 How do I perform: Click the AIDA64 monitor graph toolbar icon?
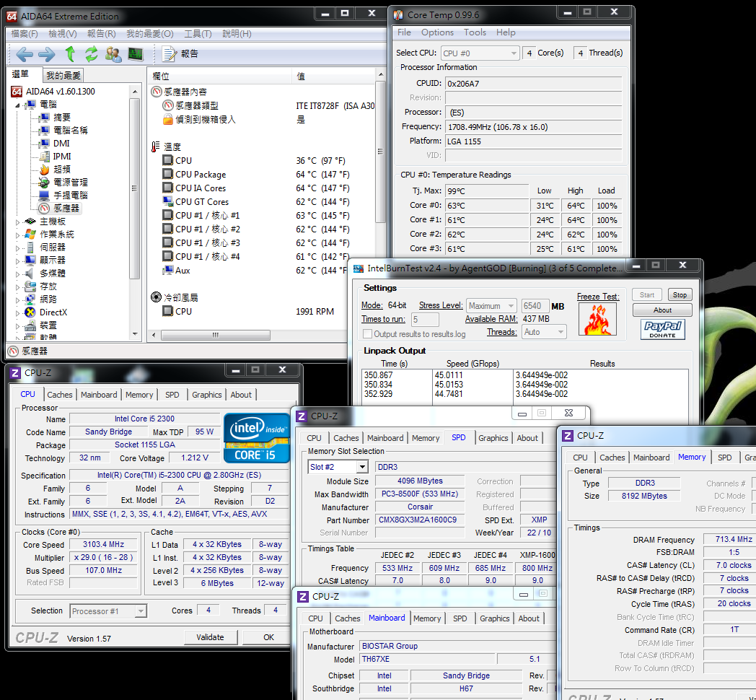[136, 54]
